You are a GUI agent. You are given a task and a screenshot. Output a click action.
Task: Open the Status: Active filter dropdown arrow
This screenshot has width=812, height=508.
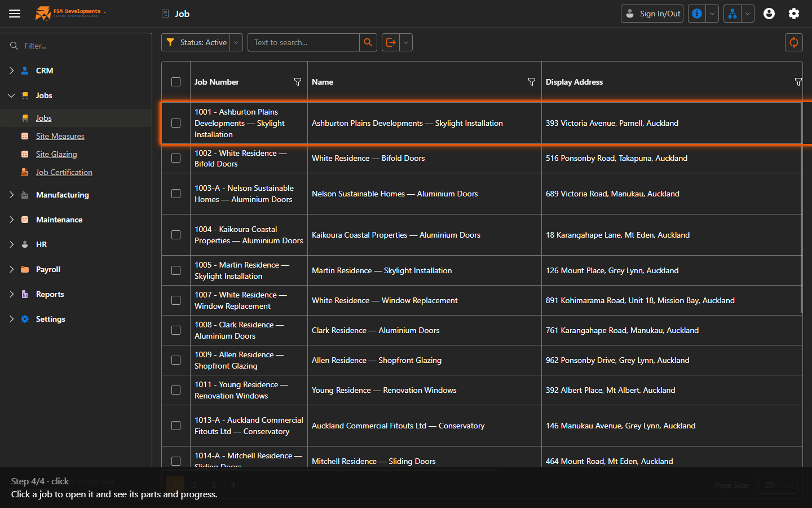click(x=237, y=42)
